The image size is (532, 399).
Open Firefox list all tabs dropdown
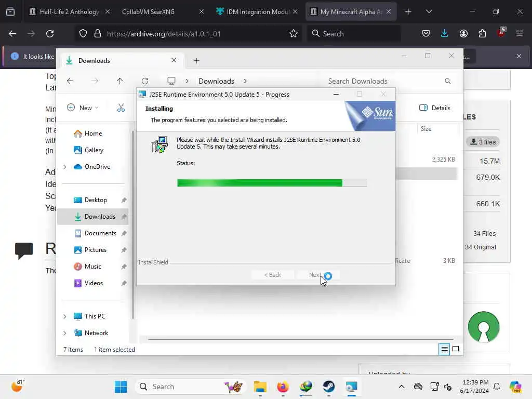click(429, 11)
